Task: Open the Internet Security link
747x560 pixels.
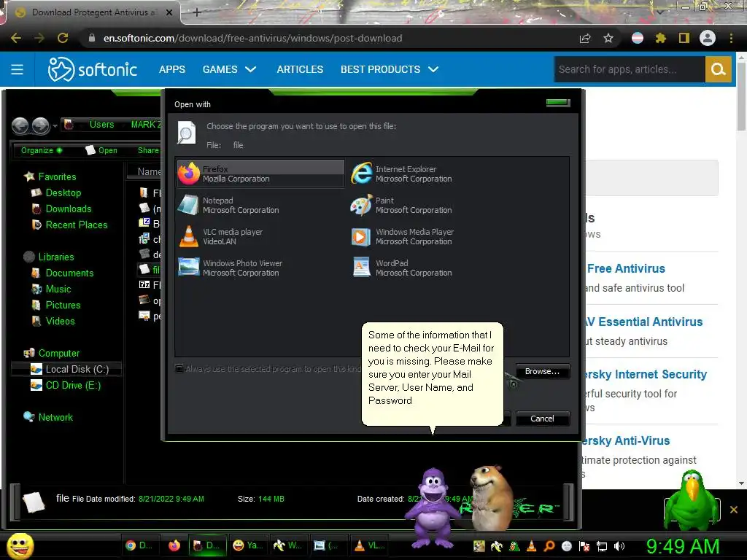Action: [645, 374]
